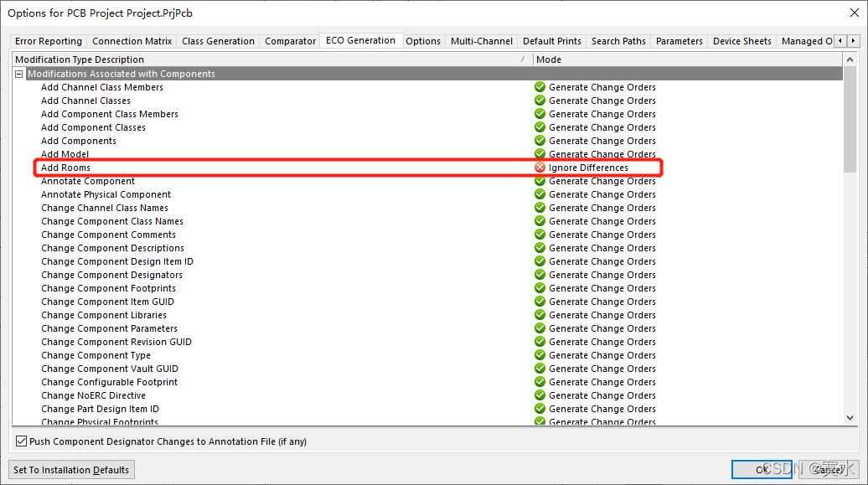The width and height of the screenshot is (868, 485).
Task: Switch to the Options tab
Action: [x=423, y=41]
